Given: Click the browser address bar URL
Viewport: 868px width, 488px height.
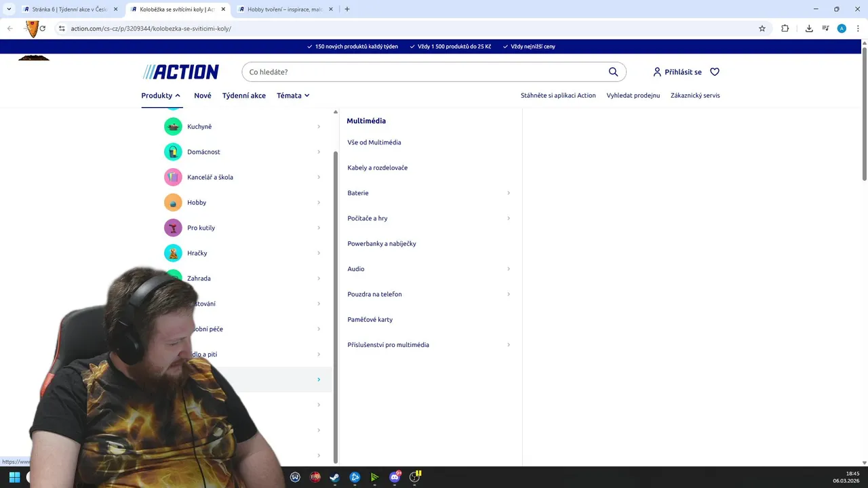Looking at the screenshot, I should [151, 28].
